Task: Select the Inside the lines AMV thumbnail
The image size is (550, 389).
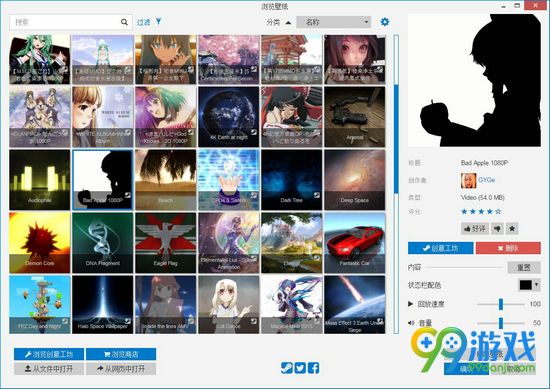Action: [166, 304]
